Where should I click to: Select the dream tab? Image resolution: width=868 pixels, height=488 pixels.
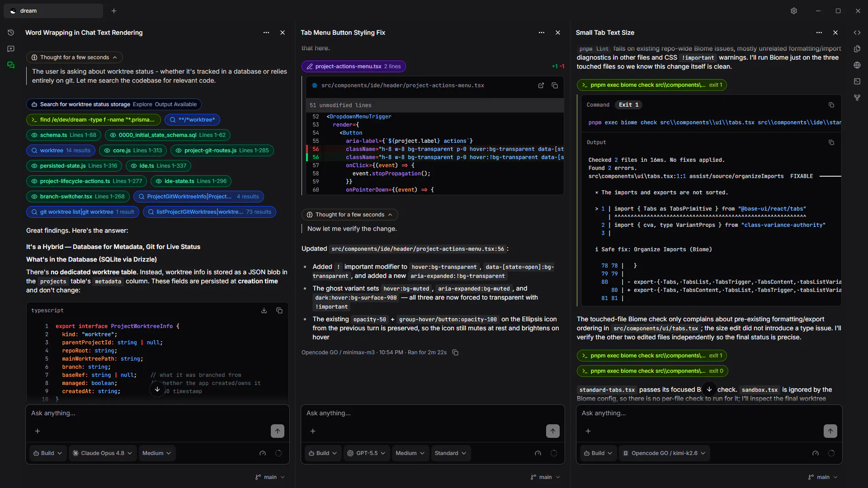(x=53, y=11)
